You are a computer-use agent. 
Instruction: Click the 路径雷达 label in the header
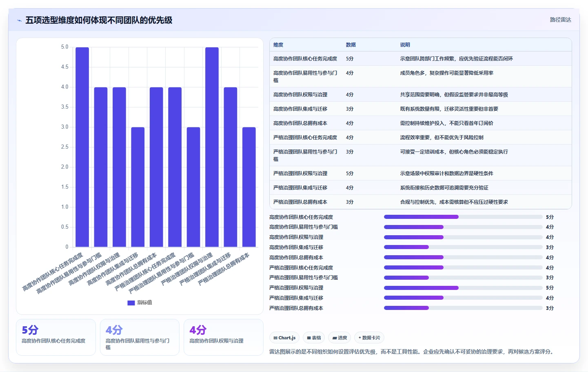click(560, 20)
